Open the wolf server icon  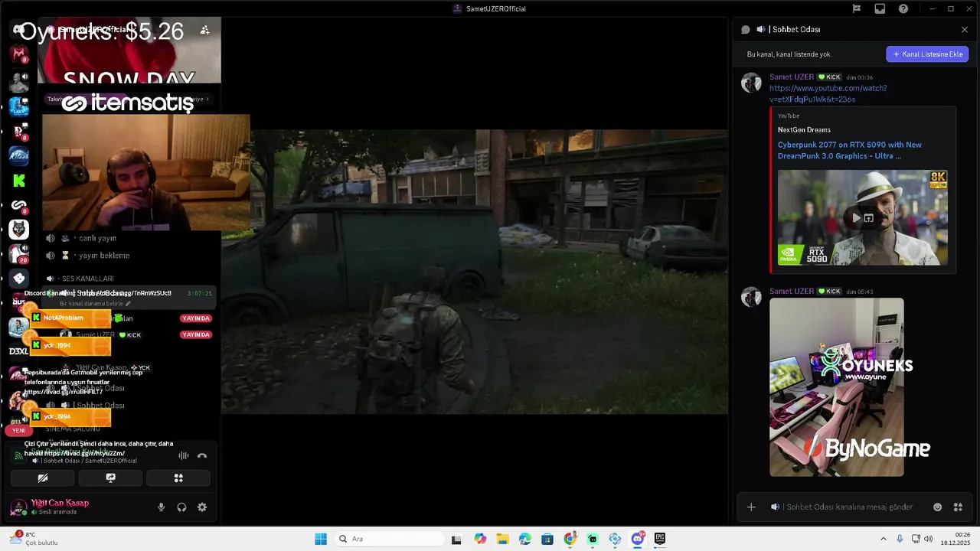click(19, 229)
